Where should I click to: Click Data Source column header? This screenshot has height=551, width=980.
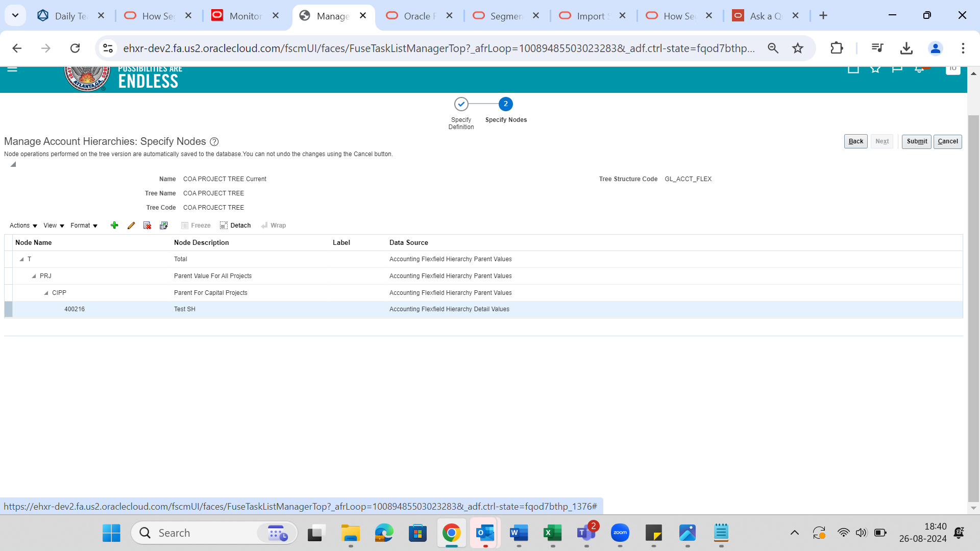pyautogui.click(x=409, y=243)
